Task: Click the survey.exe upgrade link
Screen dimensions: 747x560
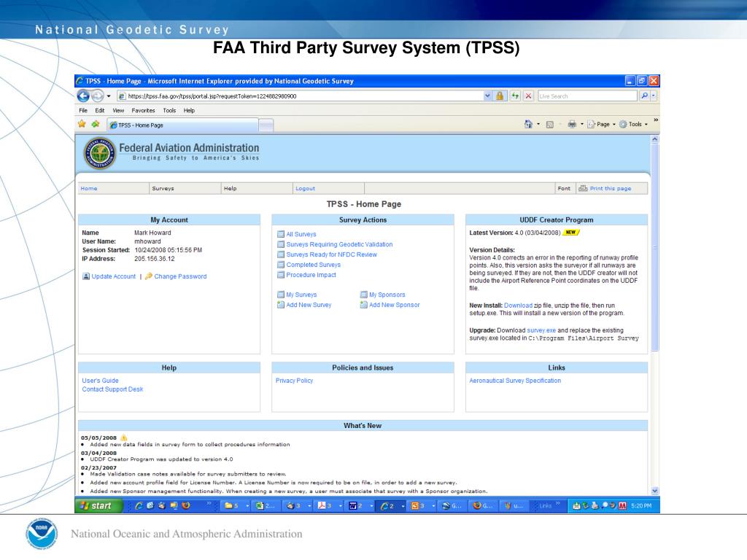Action: pyautogui.click(x=541, y=330)
